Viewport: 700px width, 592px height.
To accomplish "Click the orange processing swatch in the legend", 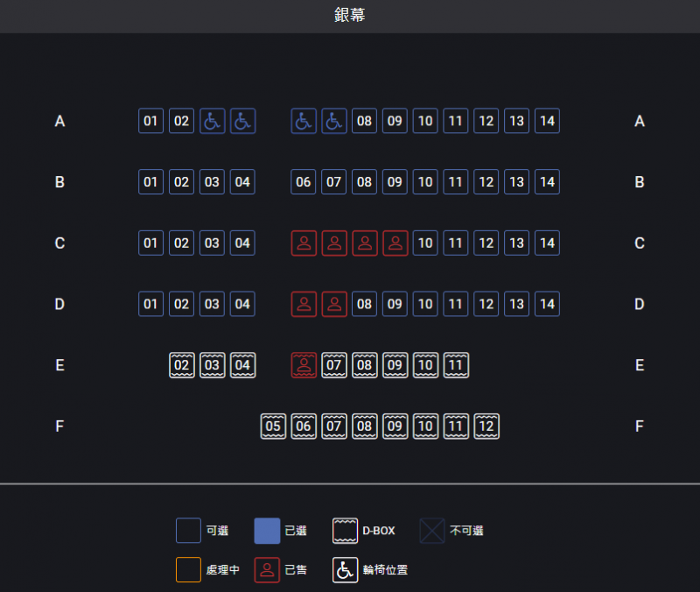I will point(188,570).
